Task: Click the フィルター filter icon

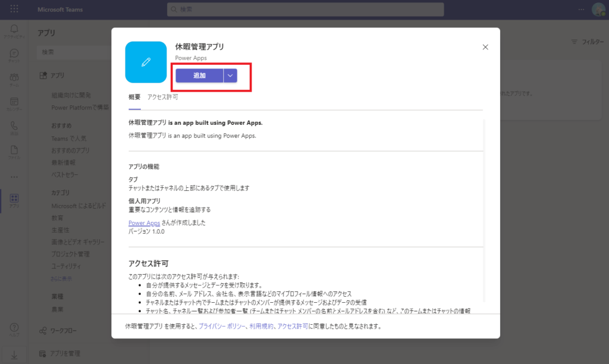Action: (575, 42)
